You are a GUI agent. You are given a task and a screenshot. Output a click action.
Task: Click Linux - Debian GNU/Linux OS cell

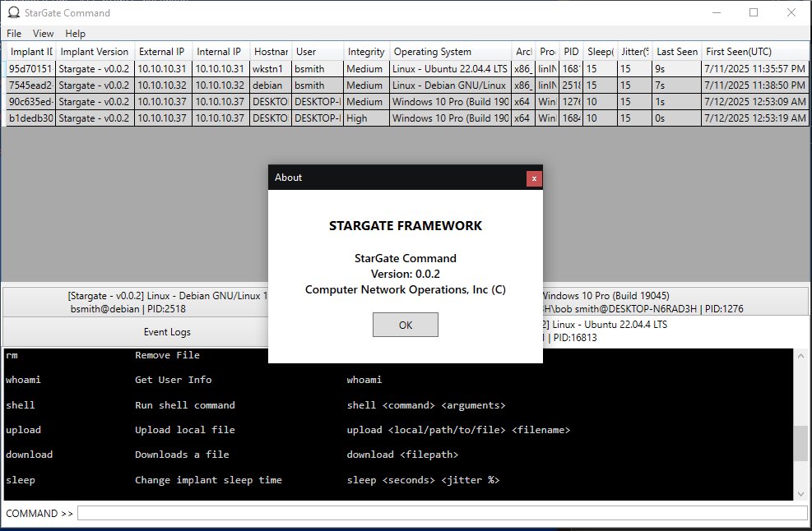pyautogui.click(x=450, y=85)
